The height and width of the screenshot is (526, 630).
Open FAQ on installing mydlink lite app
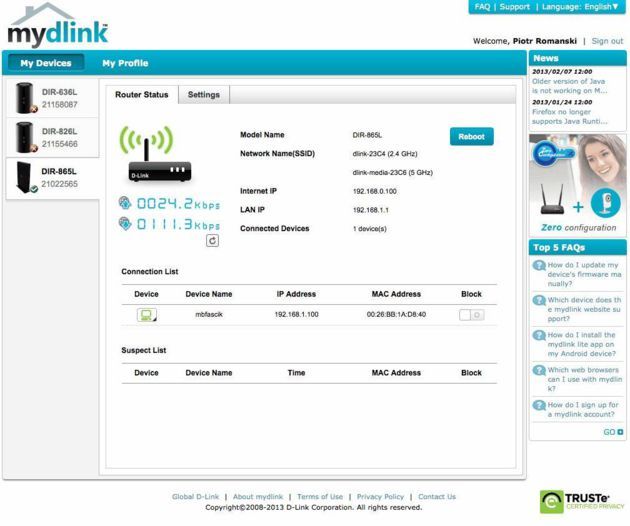[582, 344]
